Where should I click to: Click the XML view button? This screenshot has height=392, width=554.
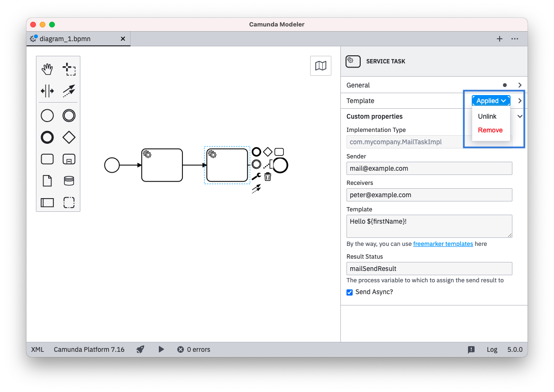pyautogui.click(x=37, y=349)
